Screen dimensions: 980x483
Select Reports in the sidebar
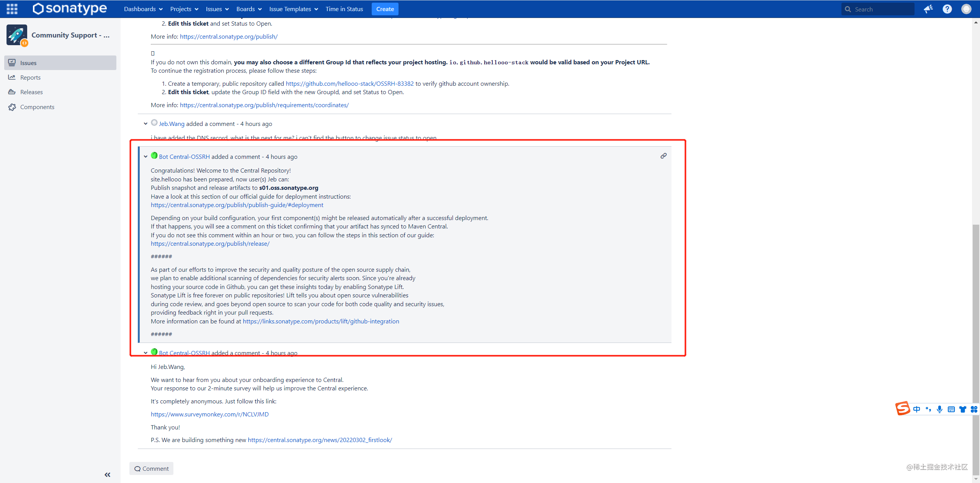(x=30, y=77)
